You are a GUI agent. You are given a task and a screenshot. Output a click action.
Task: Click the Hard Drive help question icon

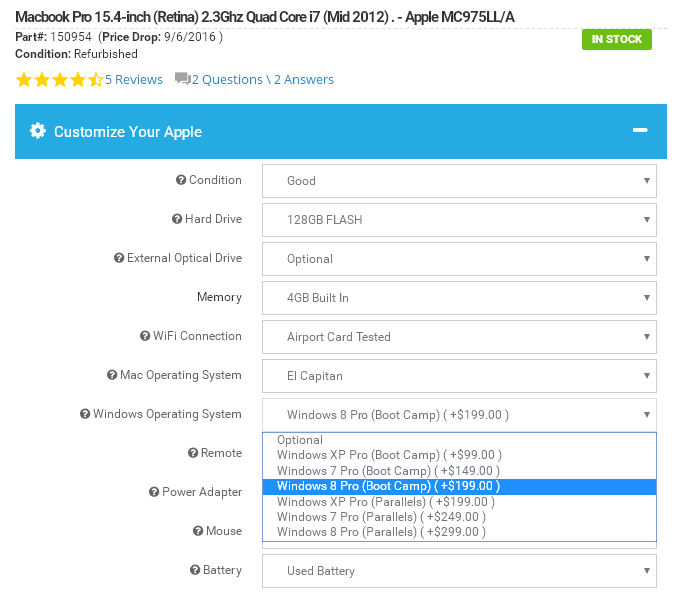tap(177, 219)
